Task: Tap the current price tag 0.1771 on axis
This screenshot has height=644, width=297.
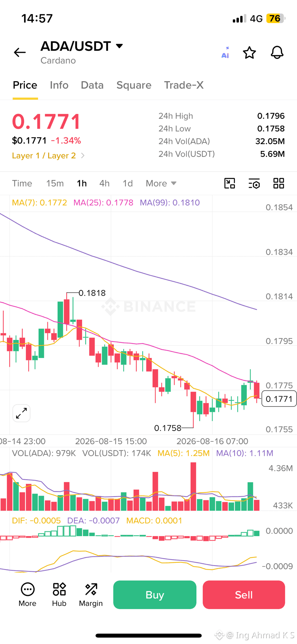Action: click(x=279, y=399)
